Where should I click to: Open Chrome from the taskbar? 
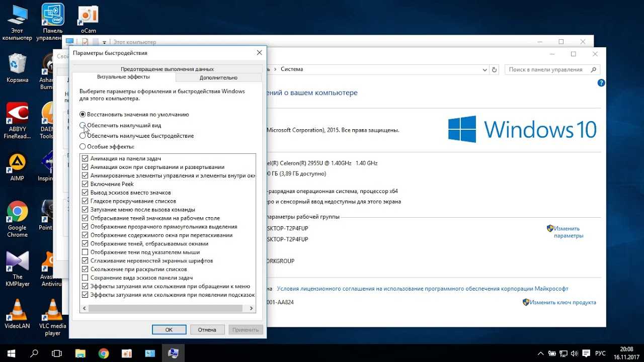(104, 353)
